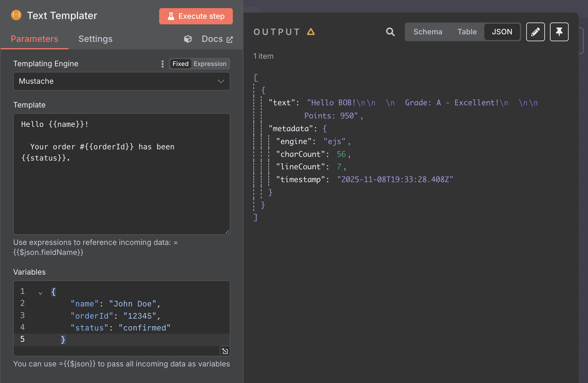Image resolution: width=588 pixels, height=383 pixels.
Task: Click the output warning triangle icon
Action: [x=311, y=32]
